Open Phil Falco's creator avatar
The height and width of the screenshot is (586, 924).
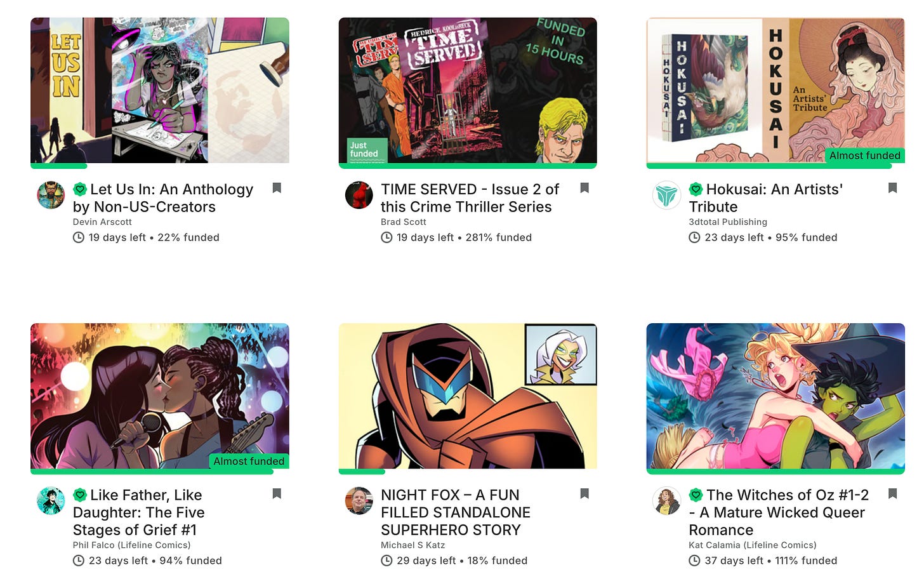coord(51,501)
